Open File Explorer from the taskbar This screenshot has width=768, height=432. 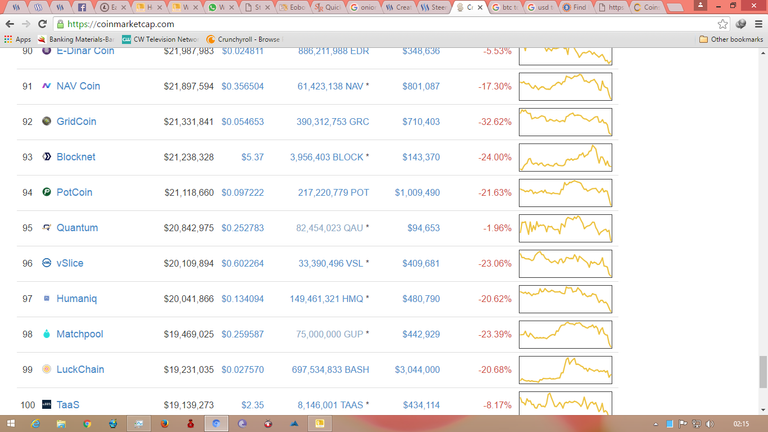61,424
